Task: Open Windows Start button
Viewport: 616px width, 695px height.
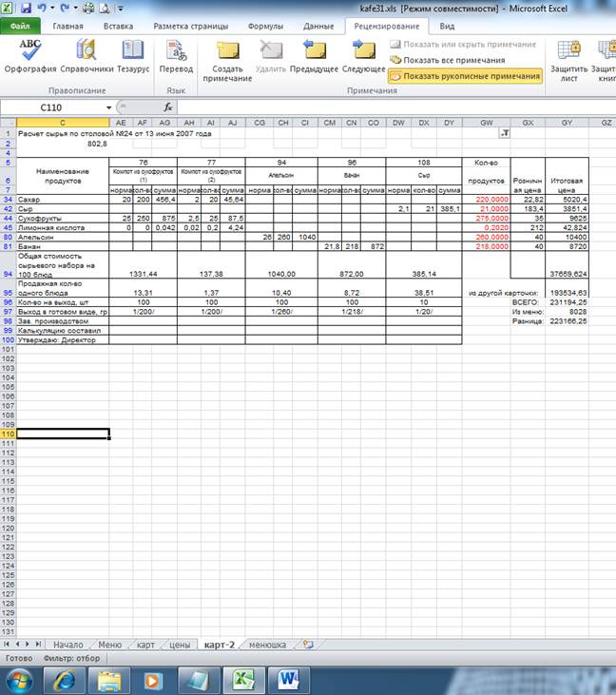Action: [18, 681]
